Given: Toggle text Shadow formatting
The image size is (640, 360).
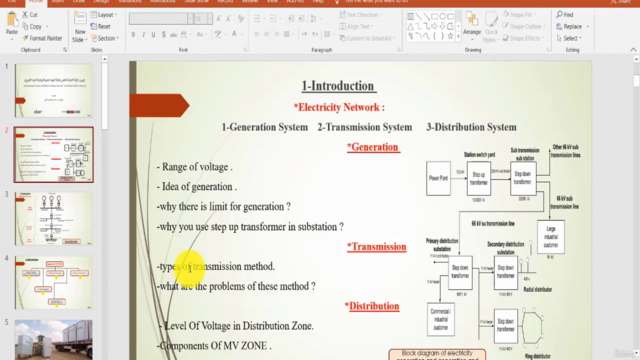Looking at the screenshot, I should (x=163, y=35).
